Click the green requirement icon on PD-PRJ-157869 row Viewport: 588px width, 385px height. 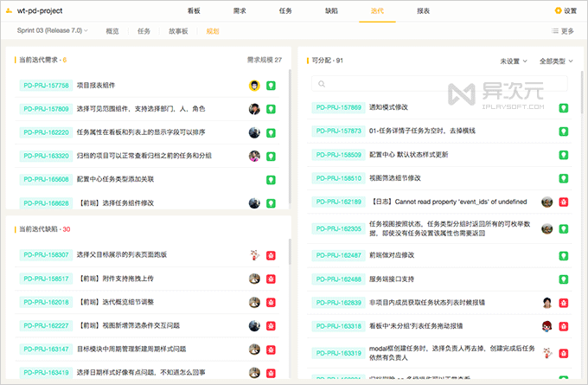(563, 108)
